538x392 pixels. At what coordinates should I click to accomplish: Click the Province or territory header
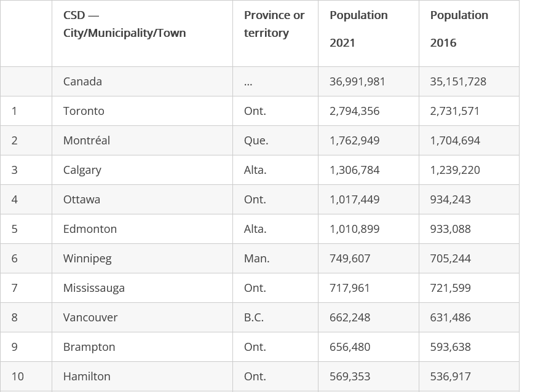(274, 24)
